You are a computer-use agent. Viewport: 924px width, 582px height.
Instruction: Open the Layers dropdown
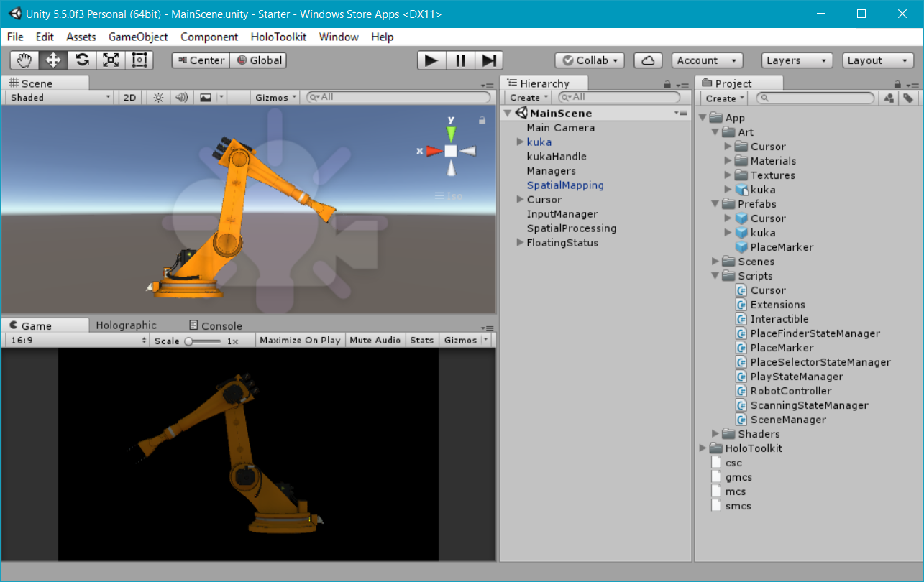click(797, 60)
